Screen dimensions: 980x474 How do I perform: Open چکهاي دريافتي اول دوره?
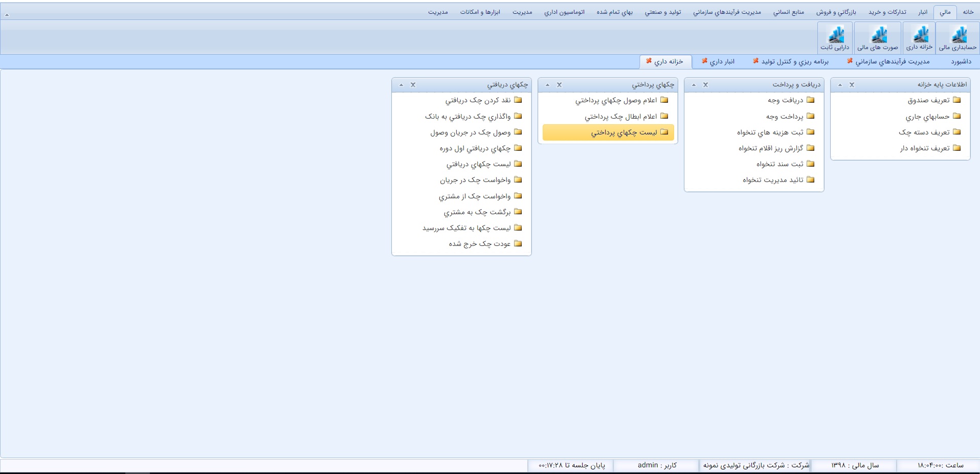coord(475,148)
